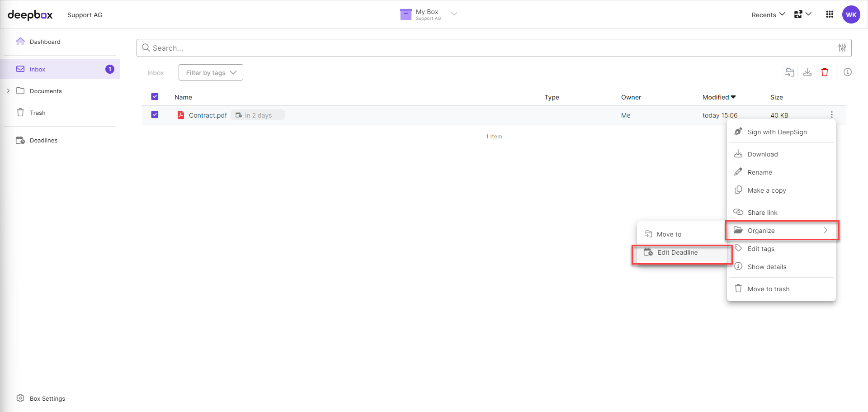Uncheck the select-all checkbox in the header
Screen dimensions: 868x412
point(155,96)
